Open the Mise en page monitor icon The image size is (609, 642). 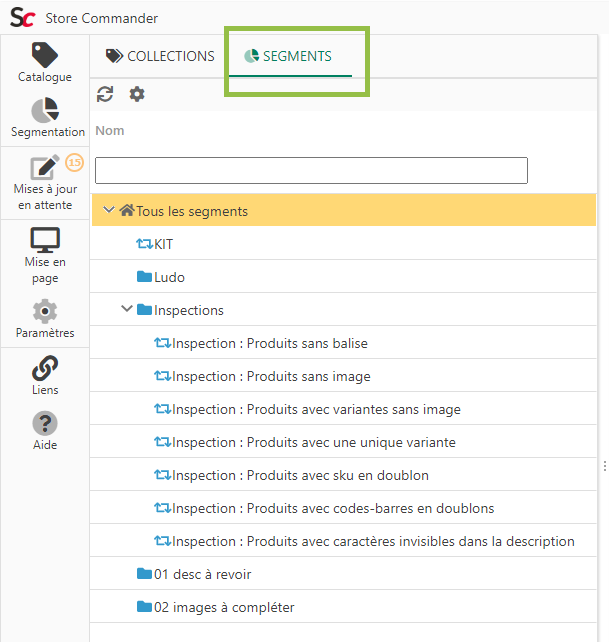(x=45, y=241)
